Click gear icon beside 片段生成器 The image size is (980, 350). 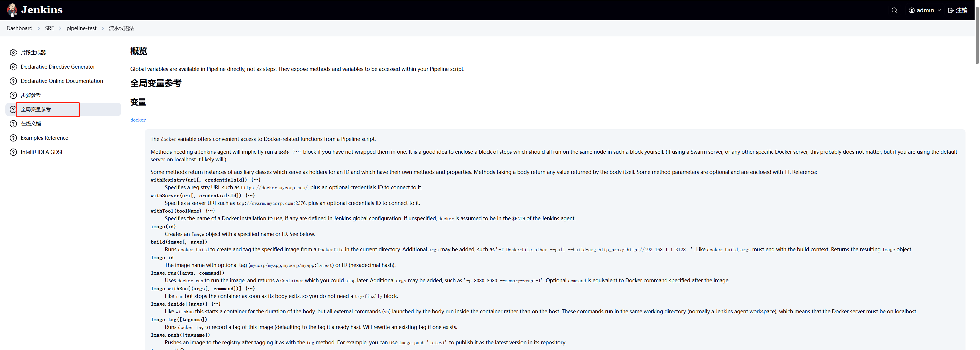[x=13, y=52]
